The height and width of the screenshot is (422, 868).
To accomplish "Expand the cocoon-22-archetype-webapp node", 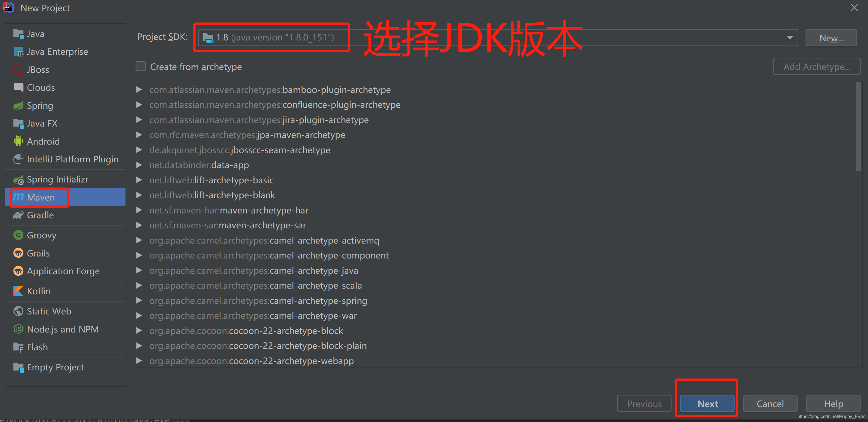I will (x=139, y=361).
